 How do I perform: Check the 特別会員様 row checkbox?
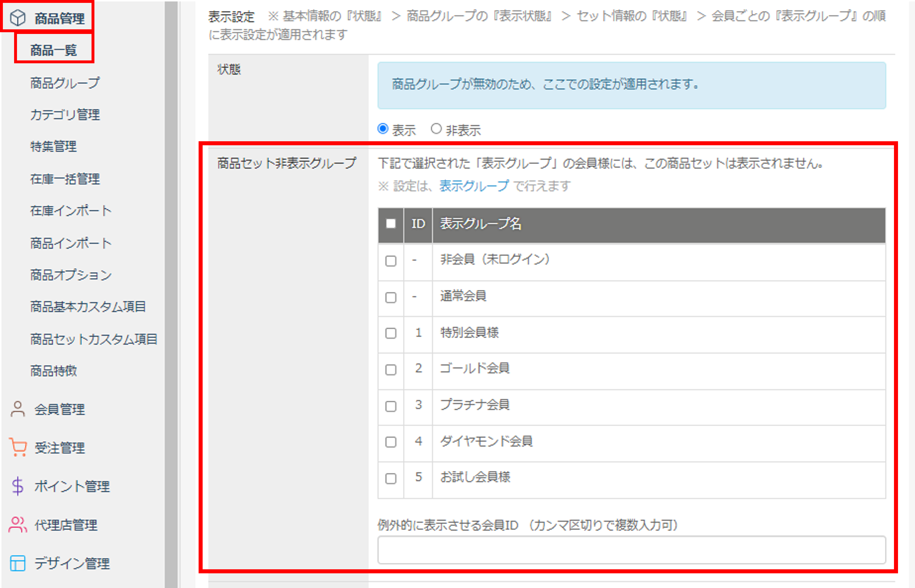coord(391,333)
